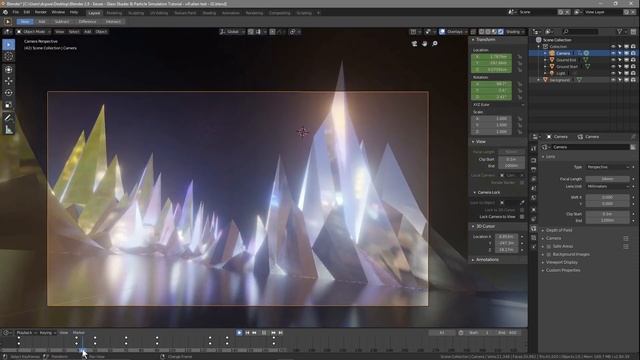Screen dimensions: 640x360
Task: Toggle the Background Images checkbox
Action: [549, 254]
